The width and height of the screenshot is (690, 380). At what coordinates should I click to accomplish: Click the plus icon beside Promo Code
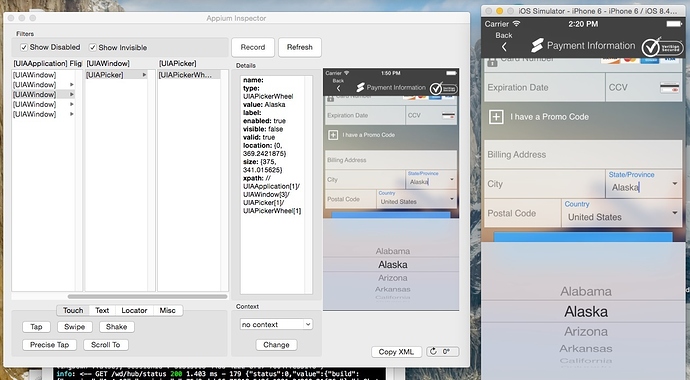pos(496,117)
